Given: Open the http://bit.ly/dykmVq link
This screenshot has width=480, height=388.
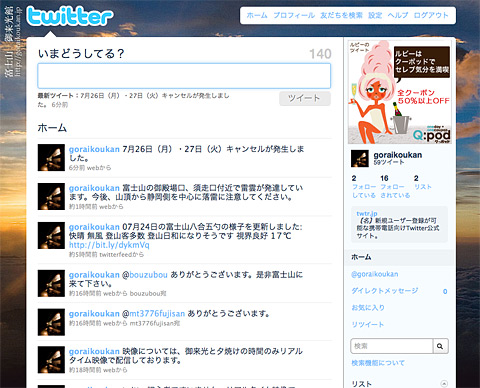Looking at the screenshot, I should (109, 245).
